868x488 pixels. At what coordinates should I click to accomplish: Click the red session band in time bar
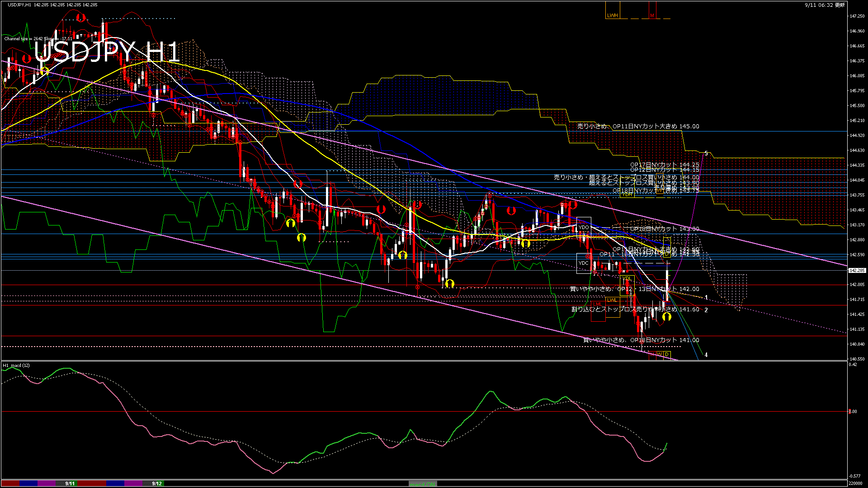10,483
